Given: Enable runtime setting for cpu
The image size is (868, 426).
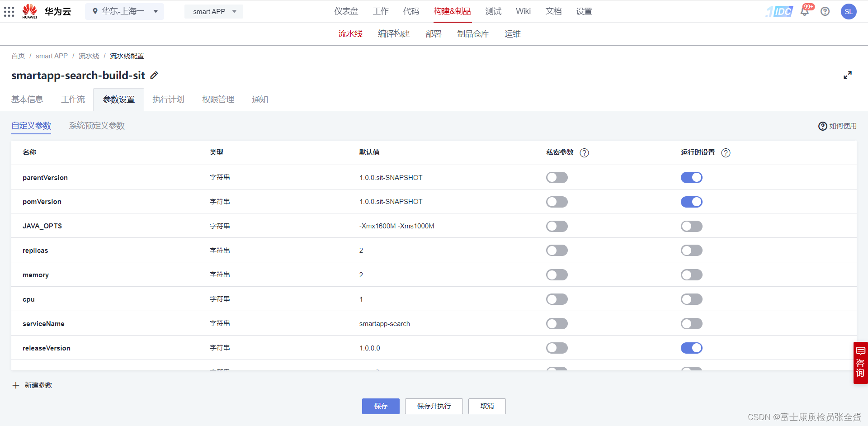Looking at the screenshot, I should click(x=691, y=299).
